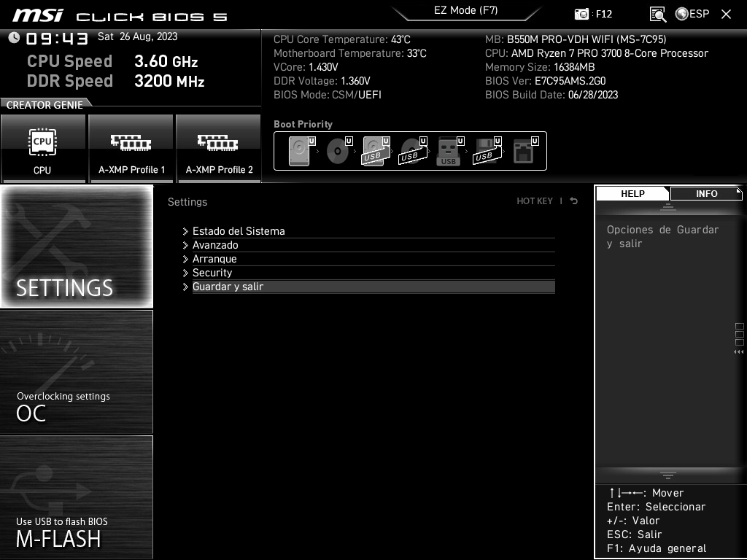Go back using the return arrow icon
The height and width of the screenshot is (560, 747).
pyautogui.click(x=574, y=201)
